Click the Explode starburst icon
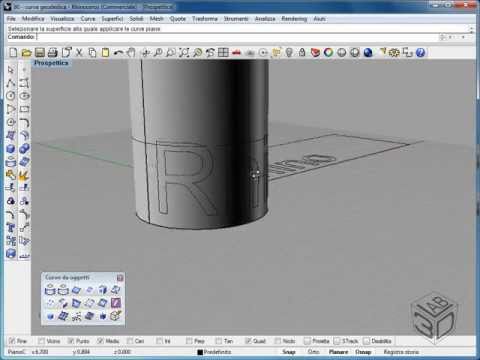This screenshot has width=480, height=360. [24, 175]
